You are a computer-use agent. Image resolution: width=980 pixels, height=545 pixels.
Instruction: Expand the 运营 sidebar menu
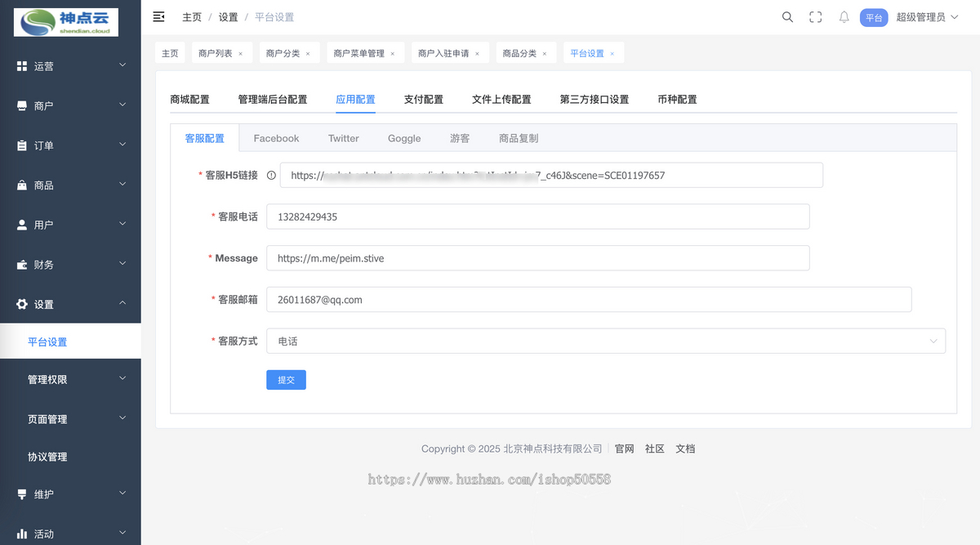pos(122,65)
